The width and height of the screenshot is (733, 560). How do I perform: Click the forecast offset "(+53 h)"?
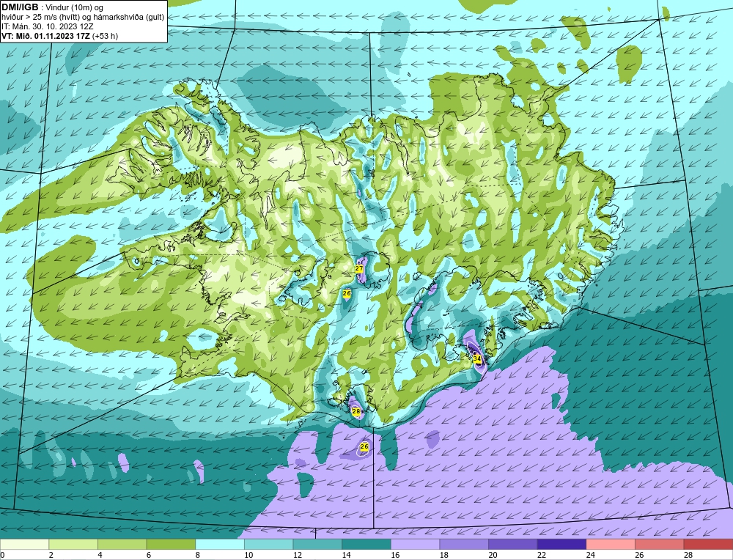tap(105, 36)
